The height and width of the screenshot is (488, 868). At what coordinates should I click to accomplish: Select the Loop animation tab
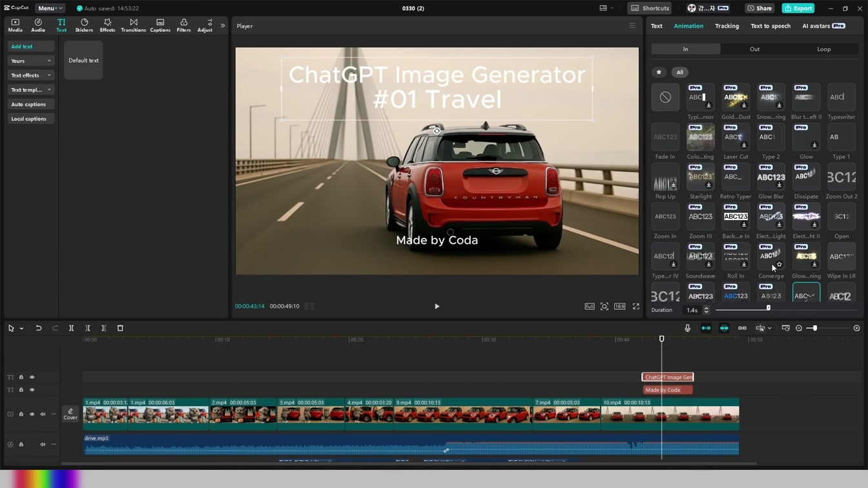824,49
